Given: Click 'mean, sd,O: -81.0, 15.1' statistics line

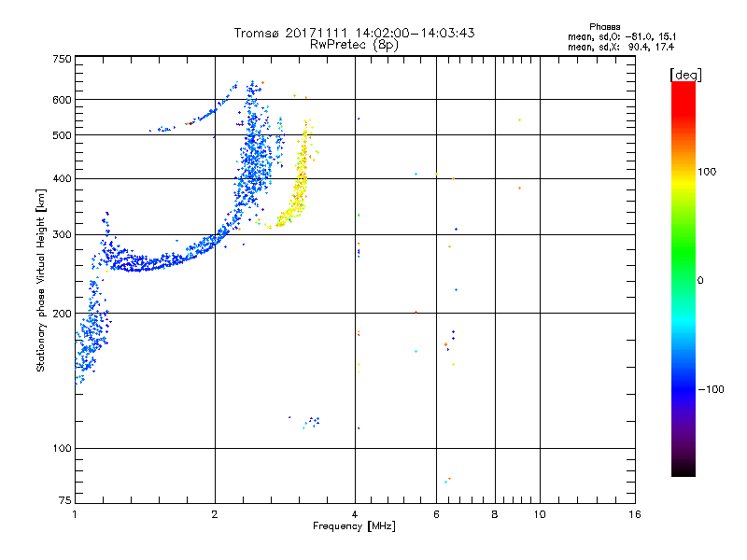Looking at the screenshot, I should pos(622,36).
